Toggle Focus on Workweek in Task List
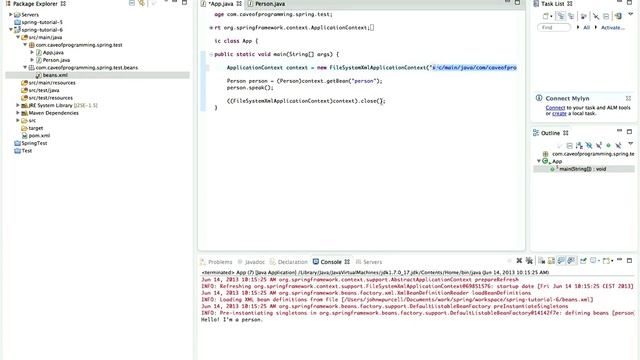This screenshot has width=640, height=360. pos(584,16)
